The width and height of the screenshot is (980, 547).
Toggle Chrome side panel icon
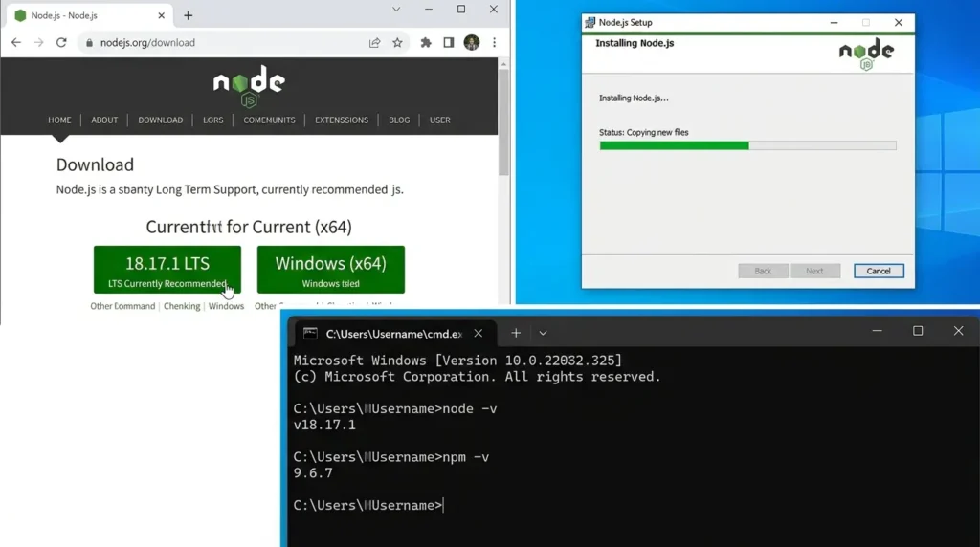(x=449, y=42)
